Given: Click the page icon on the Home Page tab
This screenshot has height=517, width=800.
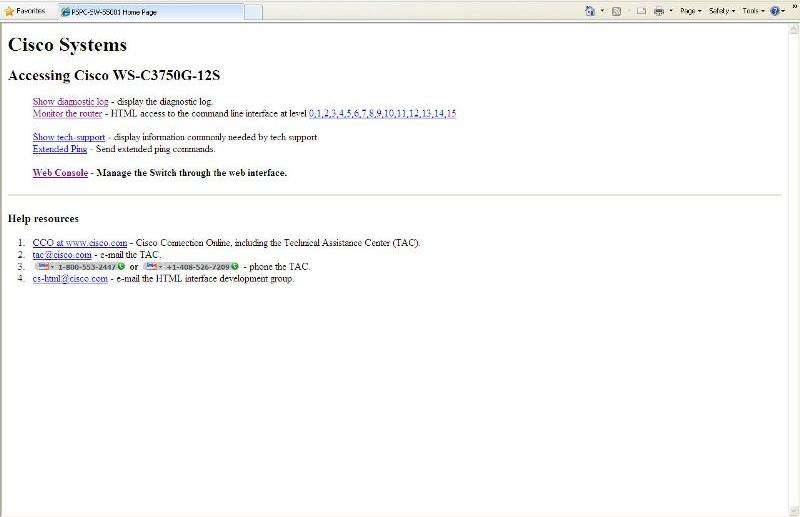Looking at the screenshot, I should point(65,12).
